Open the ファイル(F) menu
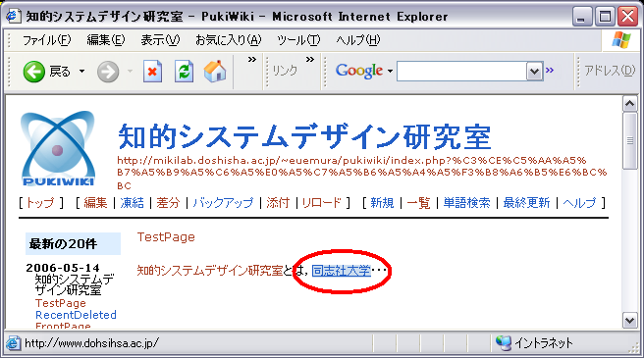644x359 pixels. [46, 40]
